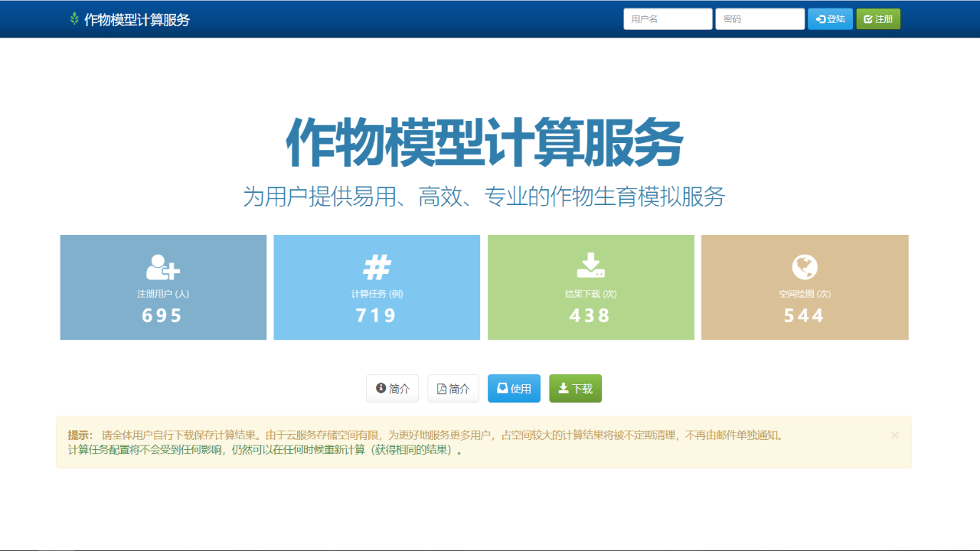Click the globe icon above 空间绘图
Screen dimensions: 980x551
tap(805, 267)
